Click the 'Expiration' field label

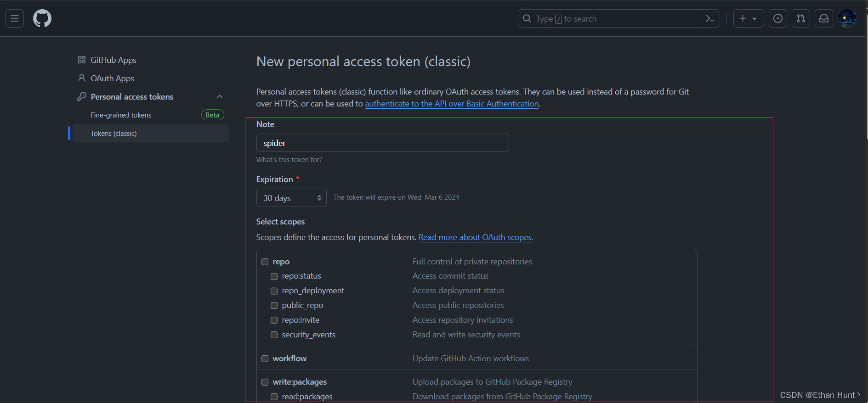tap(275, 179)
